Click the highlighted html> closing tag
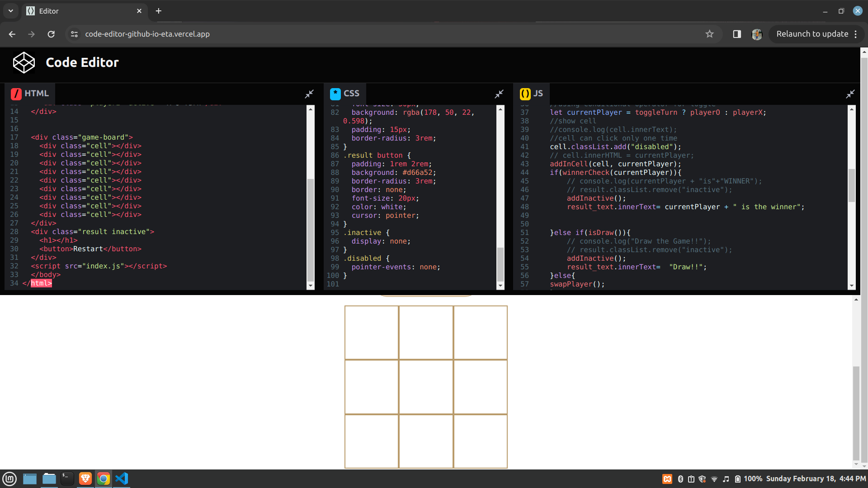 [41, 283]
